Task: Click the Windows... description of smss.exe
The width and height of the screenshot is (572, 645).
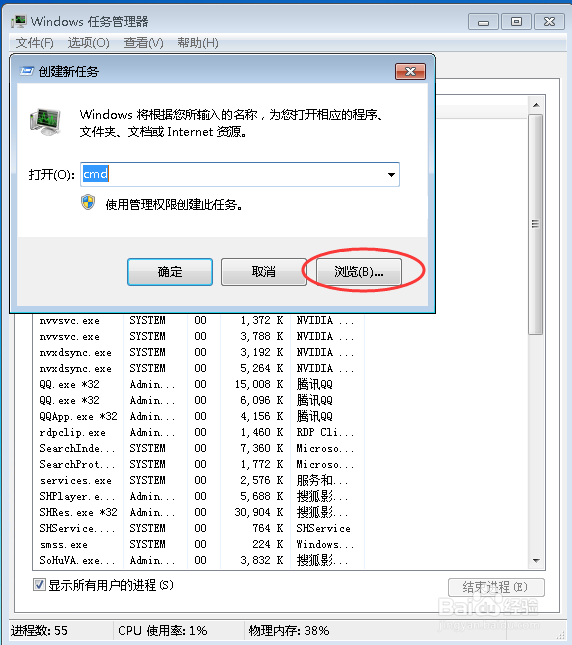Action: (x=325, y=544)
